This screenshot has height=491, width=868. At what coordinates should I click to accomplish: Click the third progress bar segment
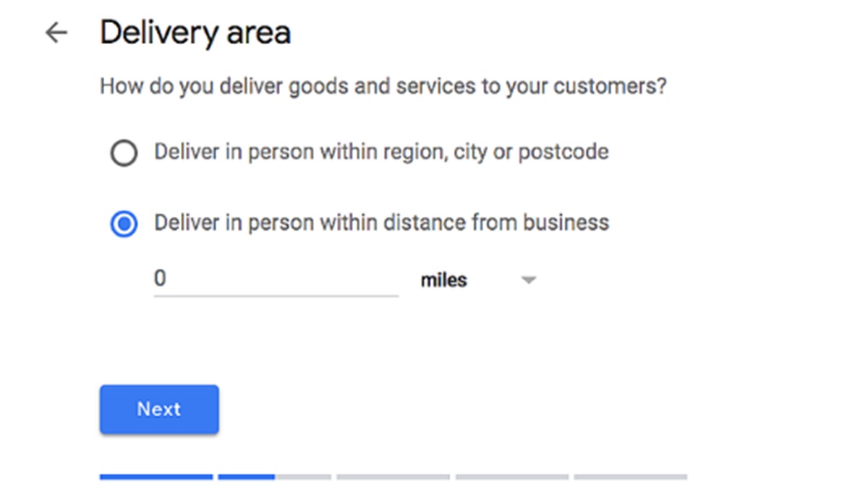coord(393,477)
